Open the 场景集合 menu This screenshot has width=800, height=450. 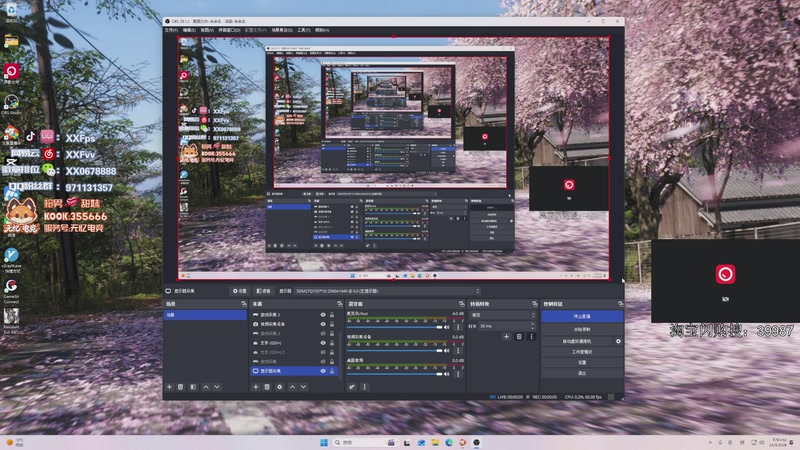282,30
